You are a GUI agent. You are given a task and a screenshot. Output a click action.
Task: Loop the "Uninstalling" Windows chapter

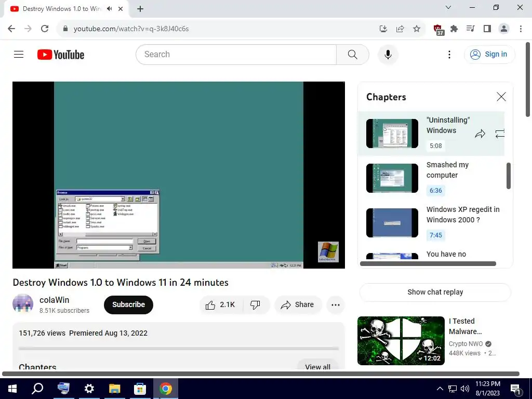500,134
